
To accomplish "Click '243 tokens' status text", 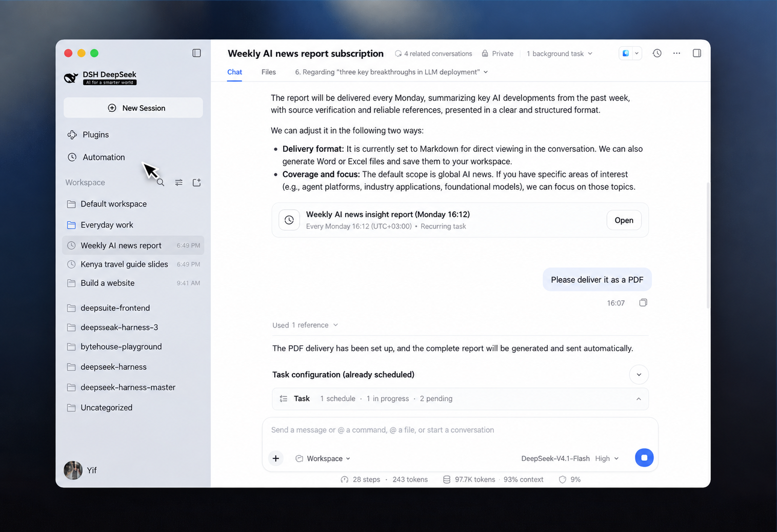I will click(x=410, y=480).
